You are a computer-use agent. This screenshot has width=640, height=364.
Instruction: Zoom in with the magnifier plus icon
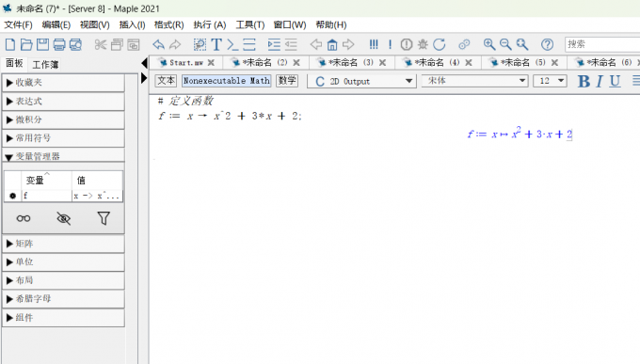click(489, 44)
